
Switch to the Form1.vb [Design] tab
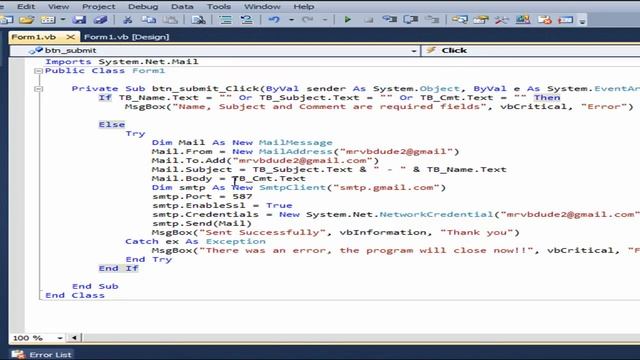[127, 37]
